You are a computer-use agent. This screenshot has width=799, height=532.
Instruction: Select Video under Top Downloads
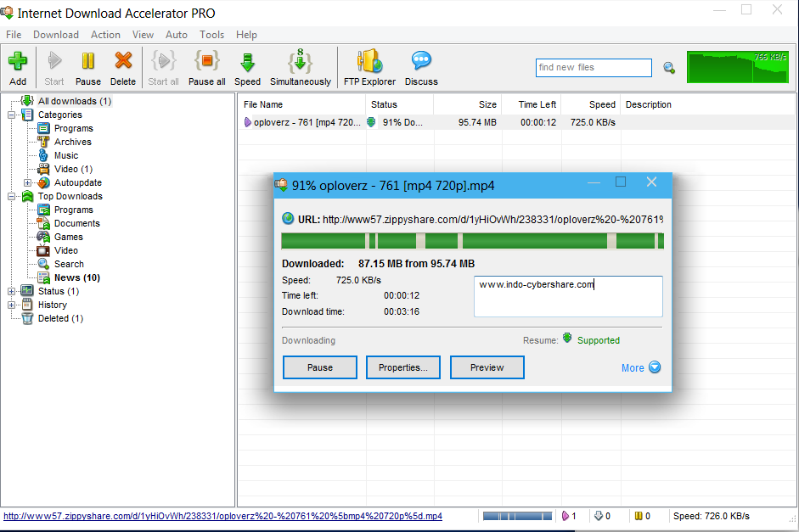tap(66, 250)
